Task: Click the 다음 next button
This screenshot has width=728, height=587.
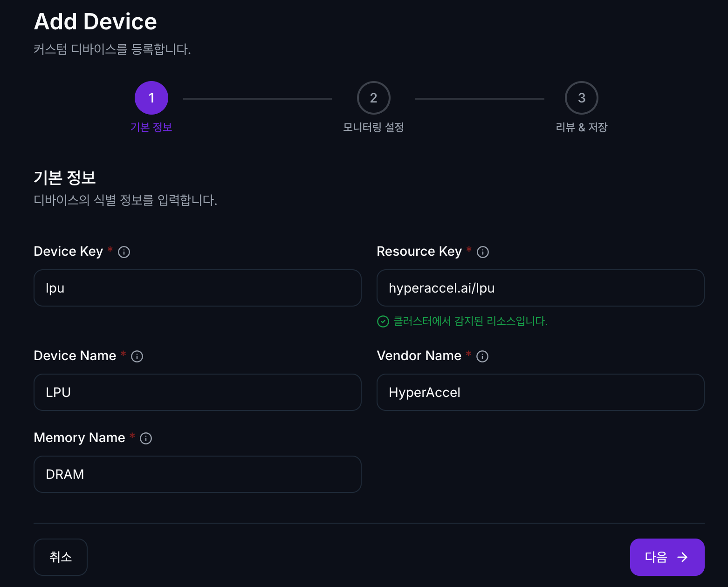Action: pos(666,557)
